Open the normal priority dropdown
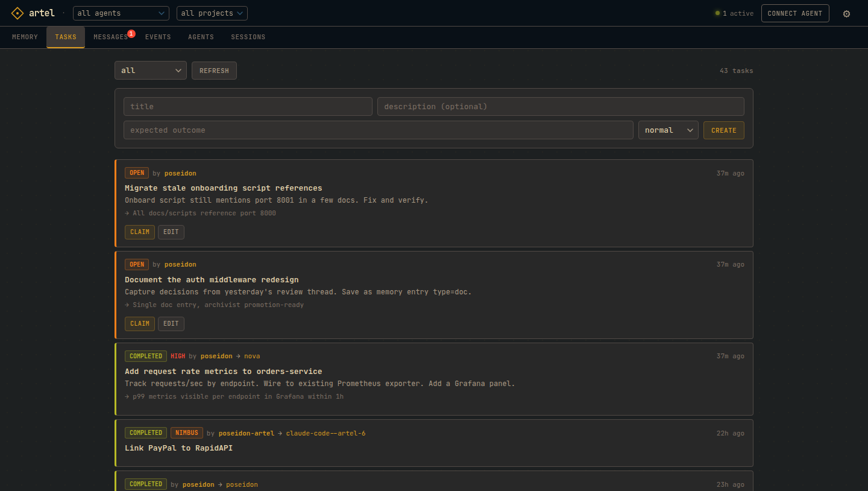 tap(668, 130)
